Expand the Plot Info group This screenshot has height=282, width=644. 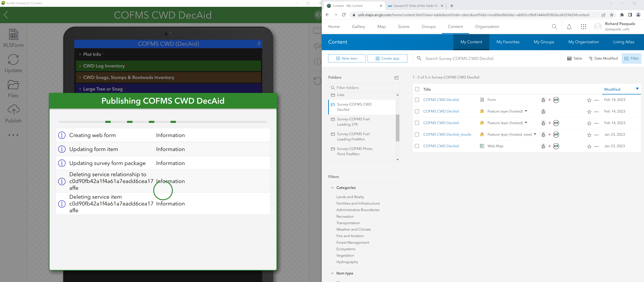[x=168, y=54]
